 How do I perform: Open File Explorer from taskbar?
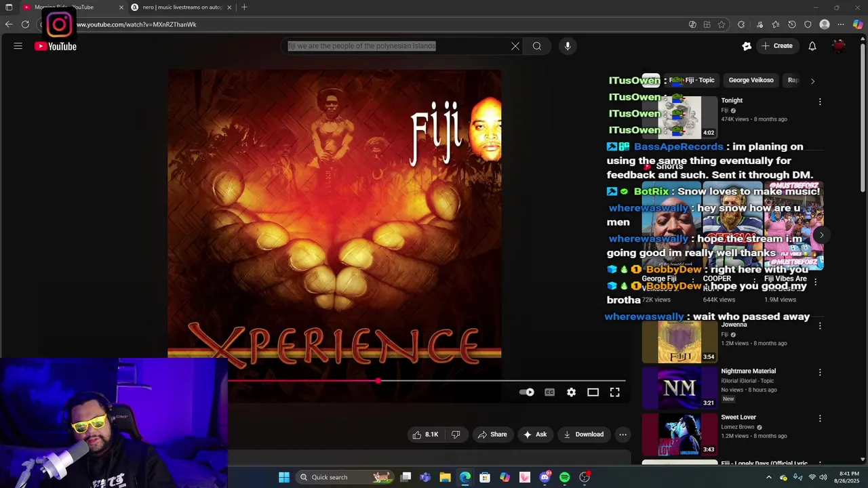click(x=445, y=477)
